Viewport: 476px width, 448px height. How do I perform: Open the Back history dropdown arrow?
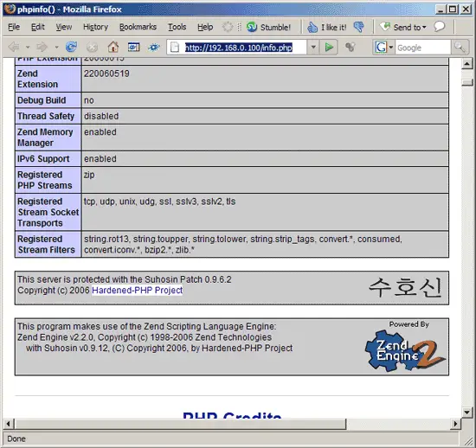coord(28,47)
